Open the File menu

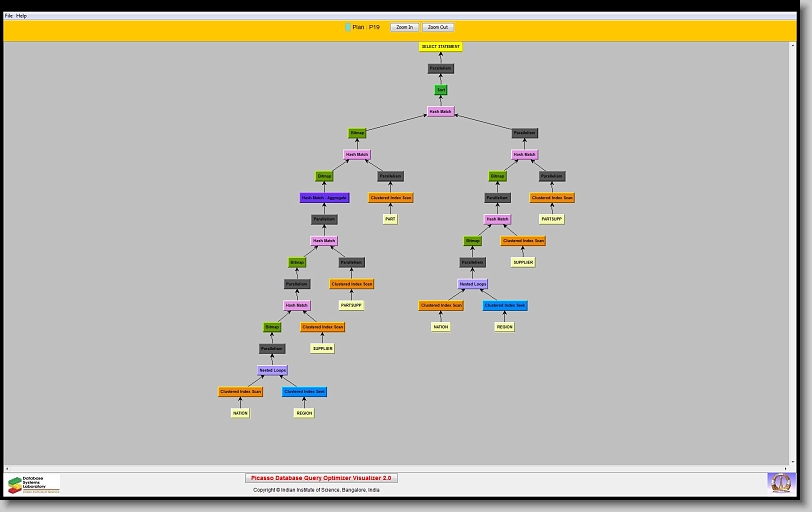click(9, 16)
